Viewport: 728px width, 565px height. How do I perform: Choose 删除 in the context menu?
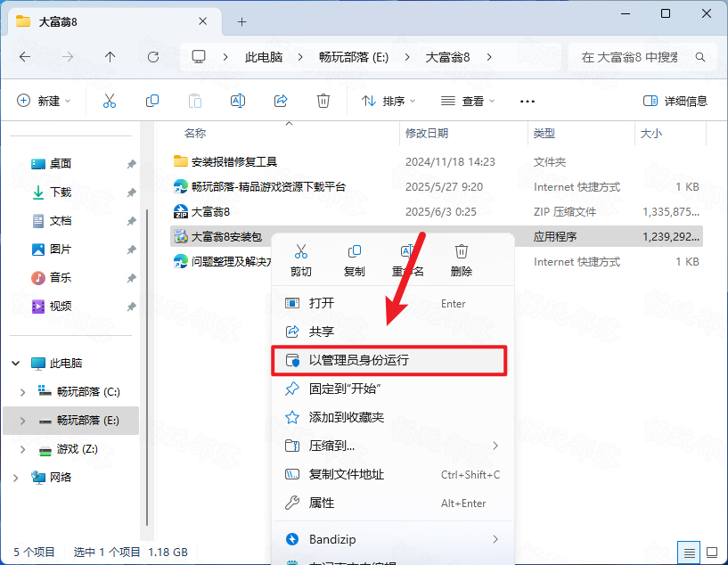(x=461, y=260)
